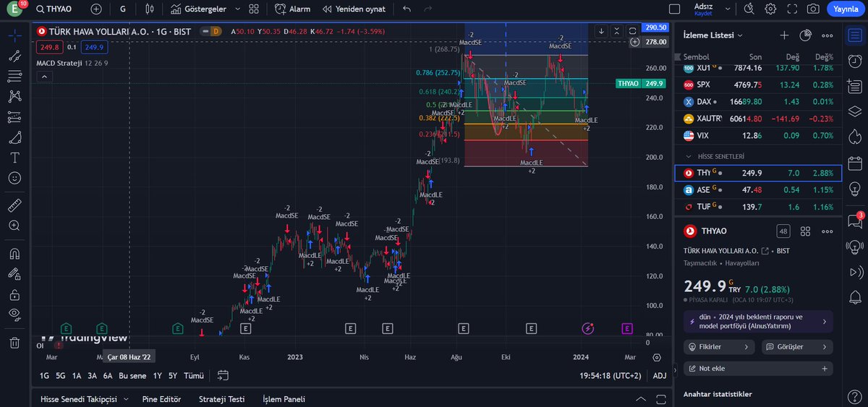Select the VIX row in the watchlist

coord(758,135)
